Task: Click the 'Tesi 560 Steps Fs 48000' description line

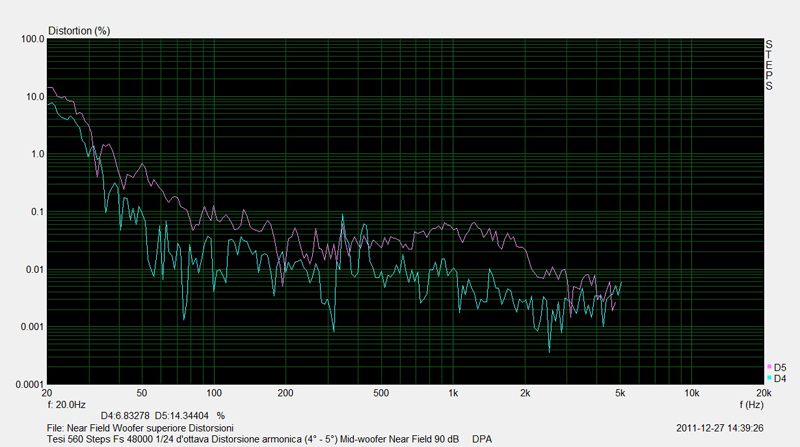Action: [253, 439]
